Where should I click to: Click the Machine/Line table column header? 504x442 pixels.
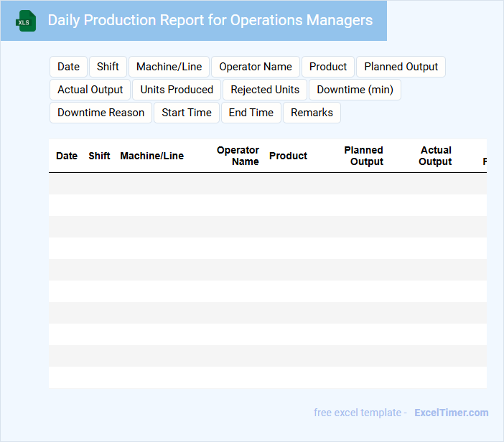click(x=151, y=156)
